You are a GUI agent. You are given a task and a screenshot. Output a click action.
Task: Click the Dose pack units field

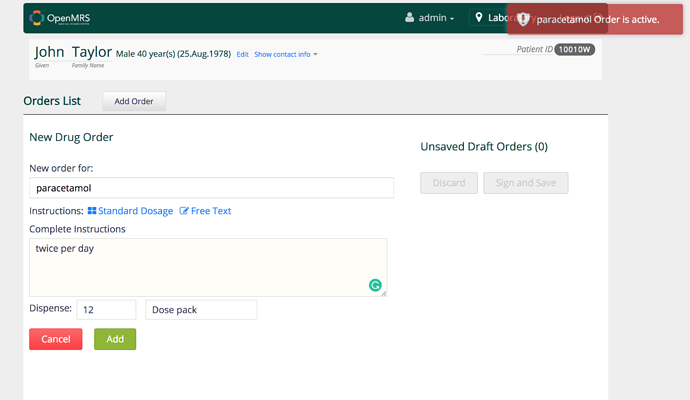pyautogui.click(x=201, y=310)
